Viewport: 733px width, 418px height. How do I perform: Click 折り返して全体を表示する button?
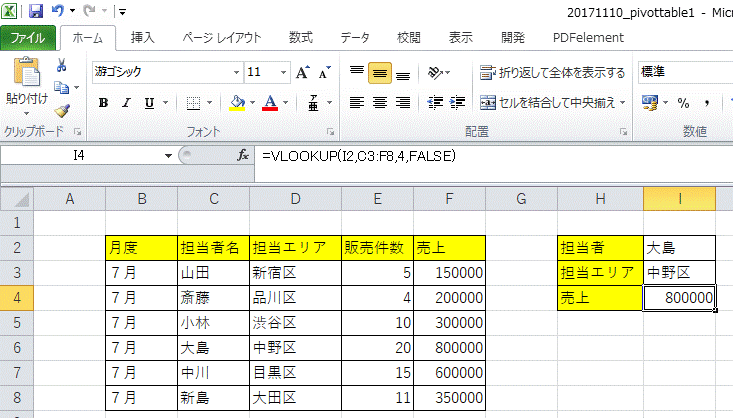coord(553,72)
